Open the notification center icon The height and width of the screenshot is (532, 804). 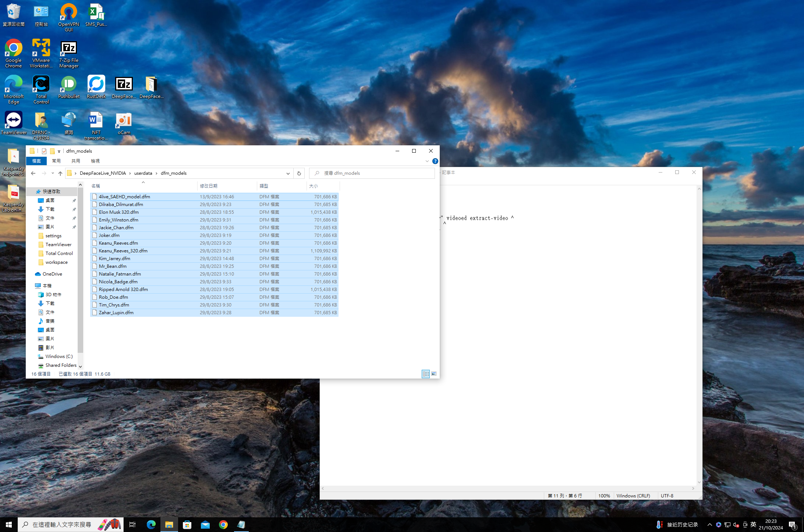click(792, 525)
